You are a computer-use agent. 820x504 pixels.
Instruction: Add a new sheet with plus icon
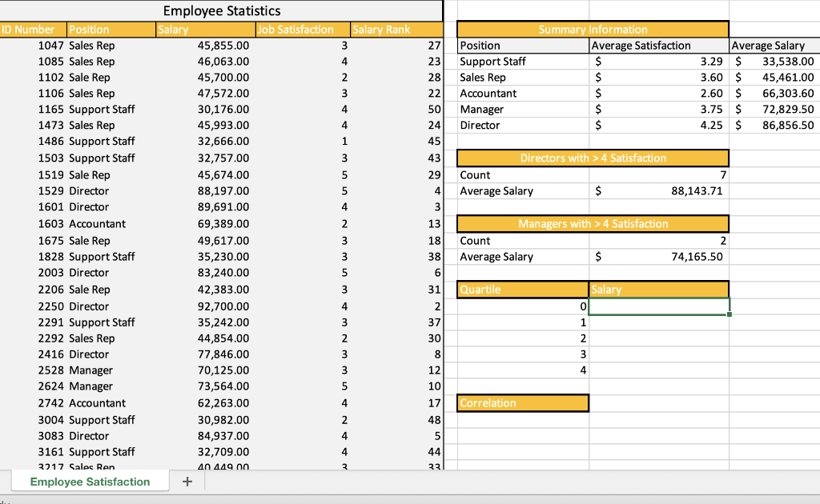tap(187, 482)
